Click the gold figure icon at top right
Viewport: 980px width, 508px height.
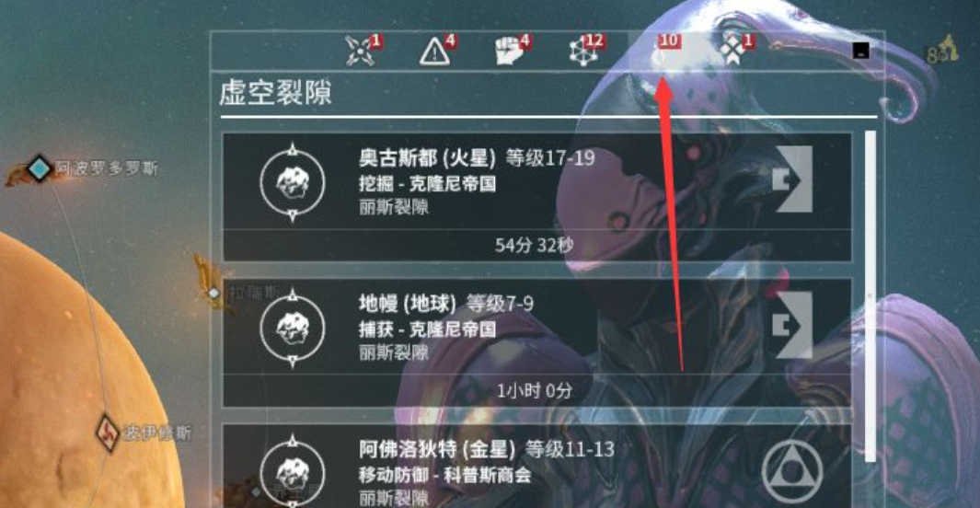(x=944, y=50)
